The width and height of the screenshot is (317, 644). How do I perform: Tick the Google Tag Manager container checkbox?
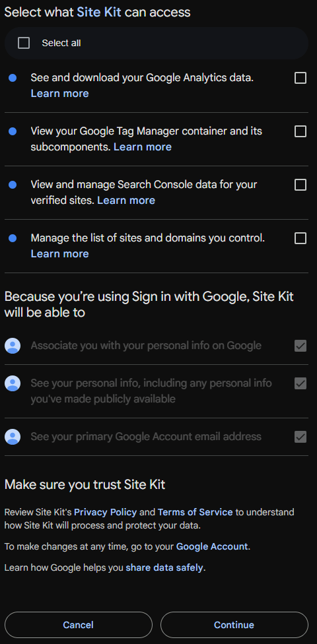300,131
